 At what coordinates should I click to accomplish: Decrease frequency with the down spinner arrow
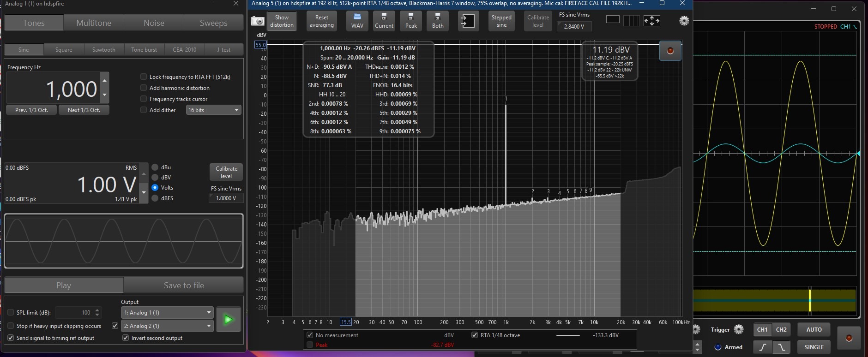[105, 95]
